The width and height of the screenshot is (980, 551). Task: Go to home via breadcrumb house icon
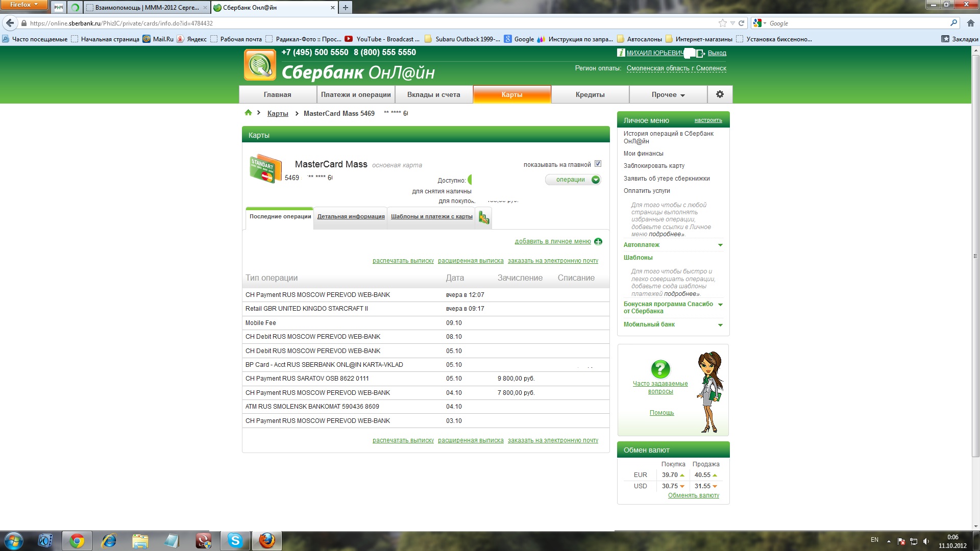[248, 113]
